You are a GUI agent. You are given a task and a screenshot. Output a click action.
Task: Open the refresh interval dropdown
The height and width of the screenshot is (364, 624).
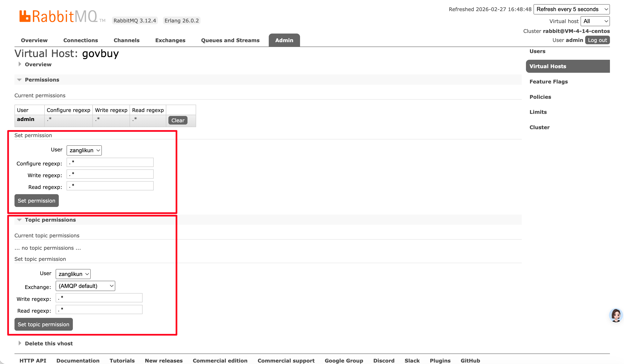pos(571,9)
